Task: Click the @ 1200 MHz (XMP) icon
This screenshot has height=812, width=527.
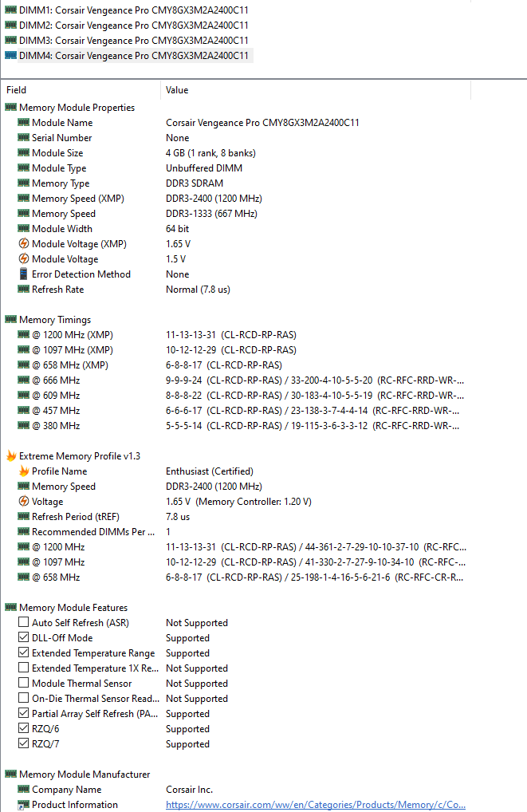Action: point(23,334)
